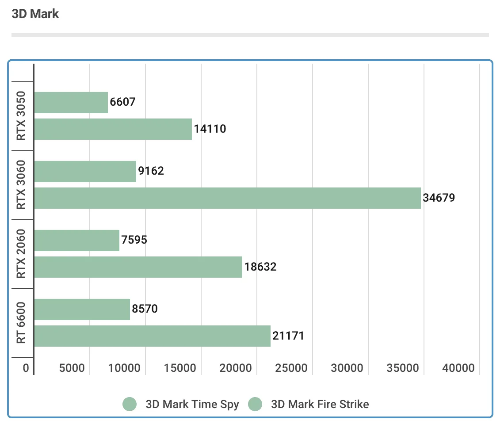
Task: Toggle the 3D Mark Time Spy legend label
Action: [192, 404]
